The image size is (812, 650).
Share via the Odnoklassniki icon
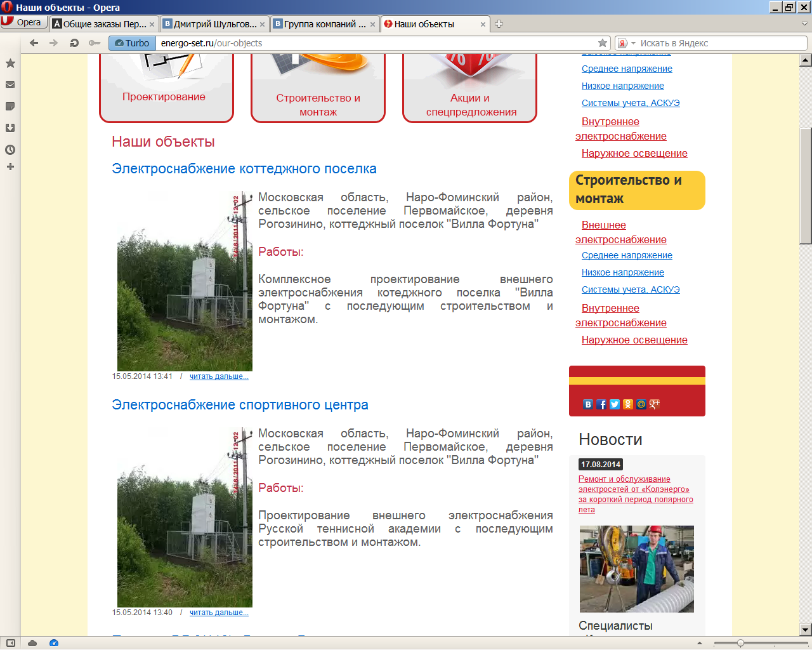point(628,404)
